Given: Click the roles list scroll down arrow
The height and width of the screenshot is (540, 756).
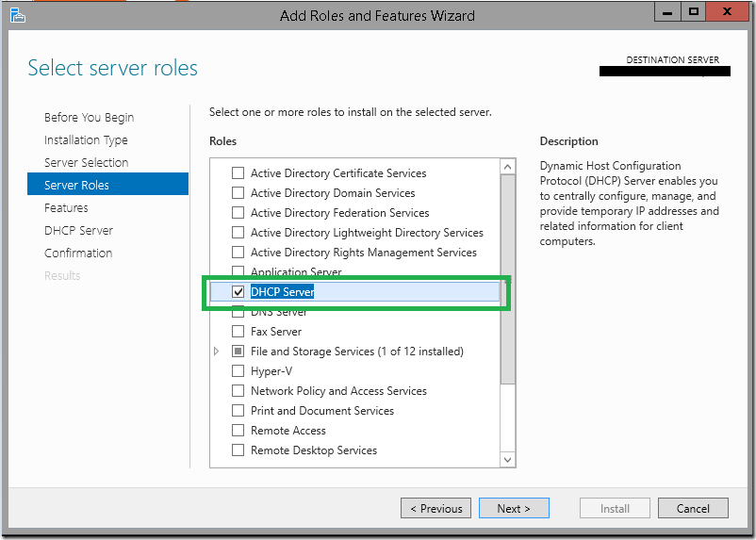Looking at the screenshot, I should click(x=508, y=460).
